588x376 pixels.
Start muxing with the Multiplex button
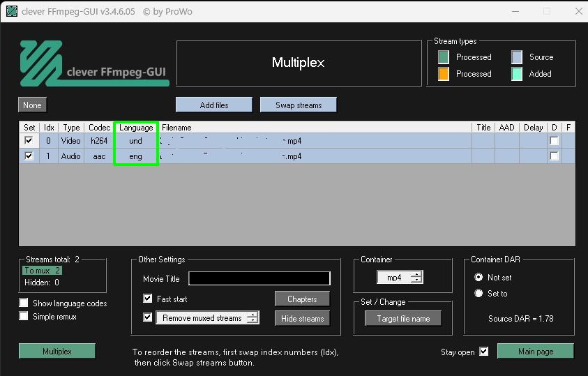[x=57, y=352]
